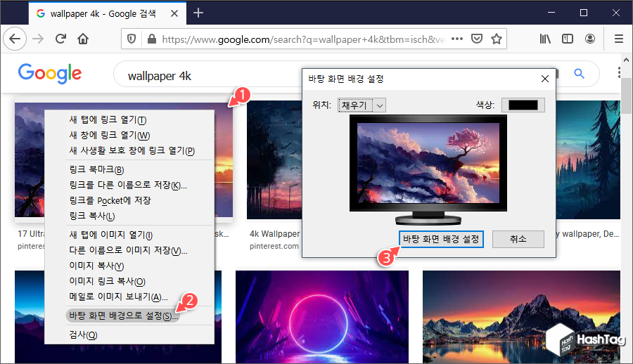Open a new tab with plus button
This screenshot has height=364, width=633.
pyautogui.click(x=198, y=13)
